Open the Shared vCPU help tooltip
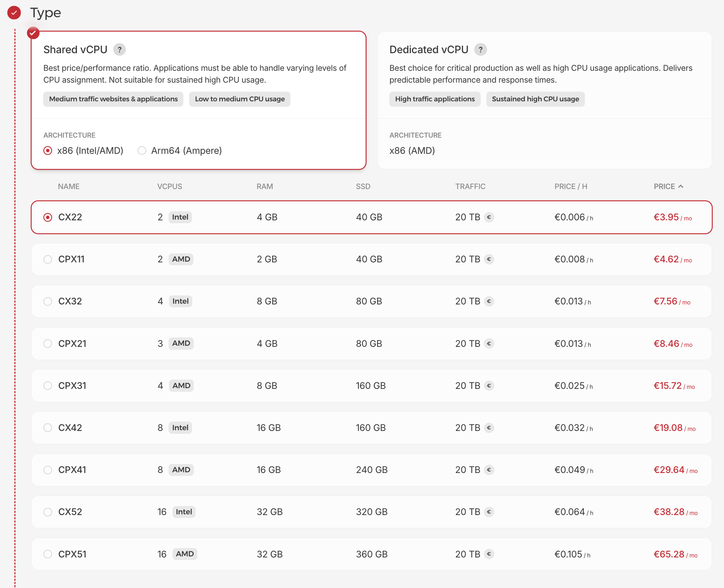 (x=120, y=50)
